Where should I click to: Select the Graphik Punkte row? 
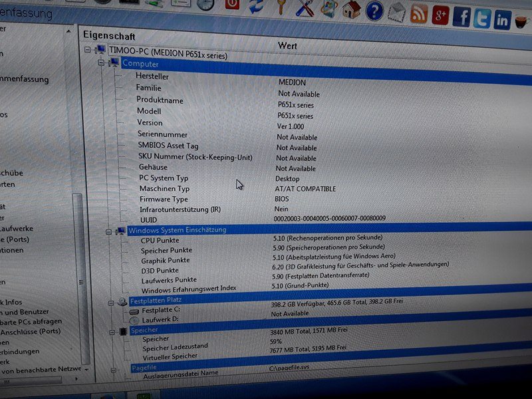tap(166, 261)
